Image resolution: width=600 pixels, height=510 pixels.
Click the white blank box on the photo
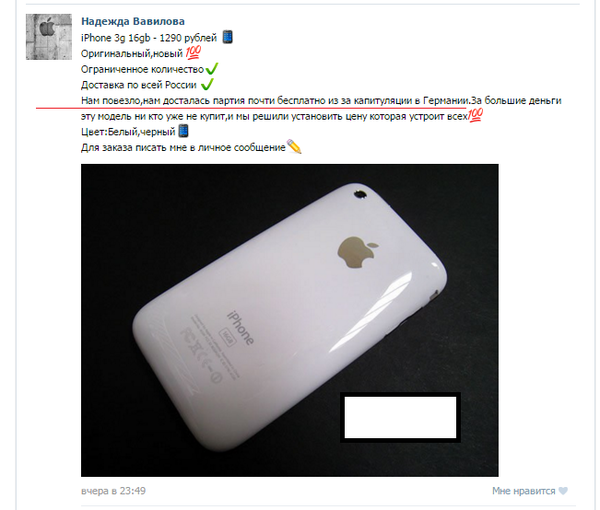(x=400, y=417)
